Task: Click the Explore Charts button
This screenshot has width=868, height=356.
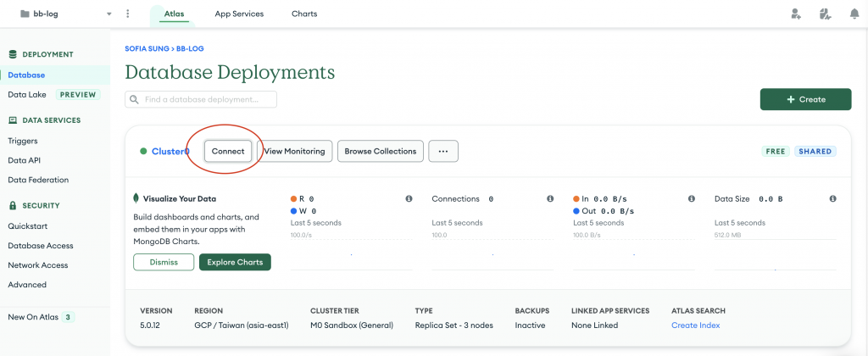Action: (235, 263)
